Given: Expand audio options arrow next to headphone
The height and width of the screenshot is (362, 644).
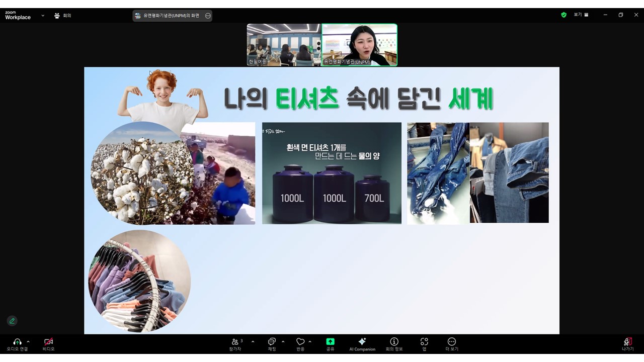Looking at the screenshot, I should pos(28,342).
